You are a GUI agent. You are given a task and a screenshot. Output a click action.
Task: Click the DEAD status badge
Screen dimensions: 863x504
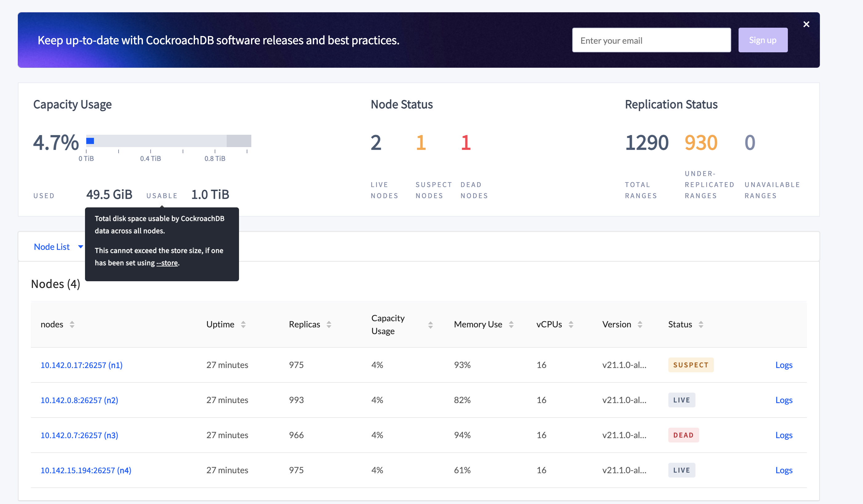click(683, 435)
